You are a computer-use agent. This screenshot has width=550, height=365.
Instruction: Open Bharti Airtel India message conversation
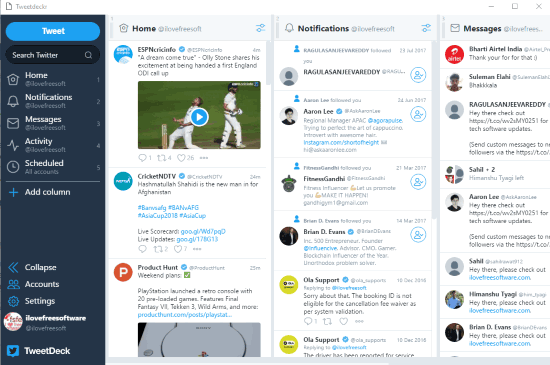tap(495, 54)
